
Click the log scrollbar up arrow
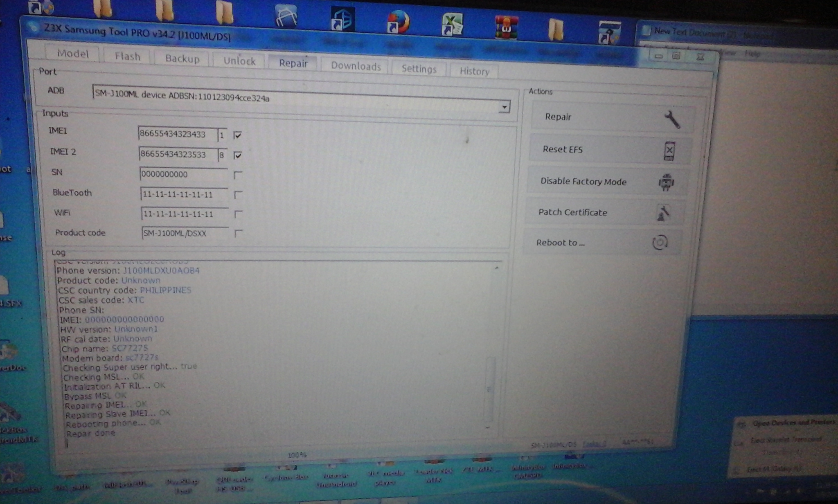[x=496, y=268]
